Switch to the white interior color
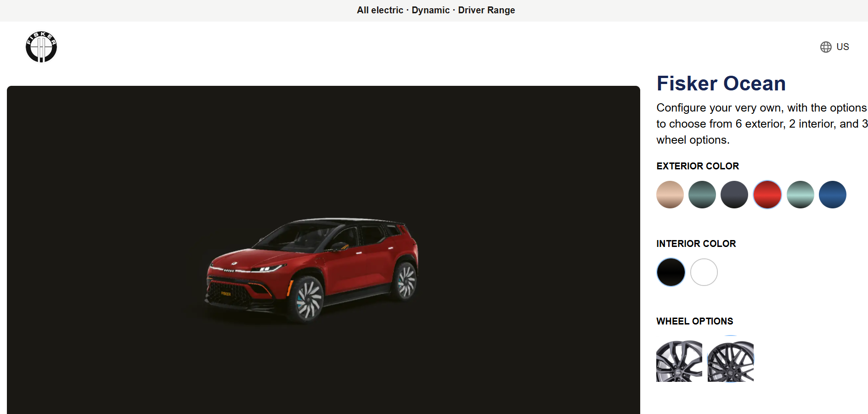The width and height of the screenshot is (868, 414). (704, 272)
